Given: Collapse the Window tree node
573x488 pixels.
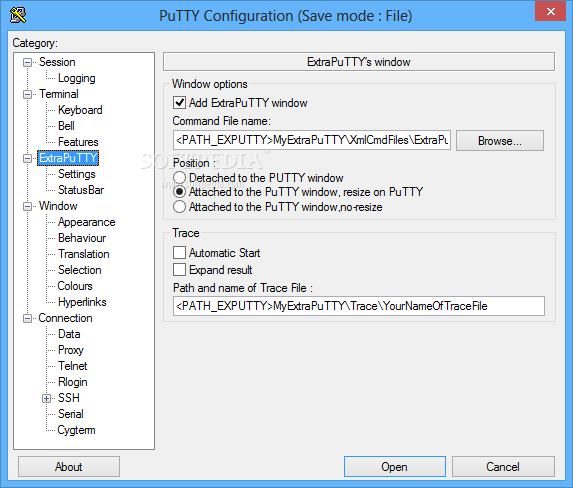Looking at the screenshot, I should tap(27, 207).
